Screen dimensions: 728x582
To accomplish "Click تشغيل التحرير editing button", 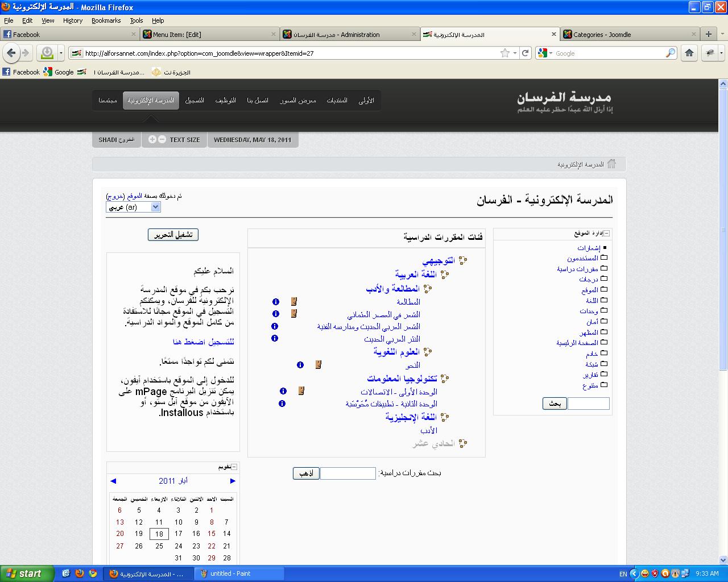I will 173,235.
